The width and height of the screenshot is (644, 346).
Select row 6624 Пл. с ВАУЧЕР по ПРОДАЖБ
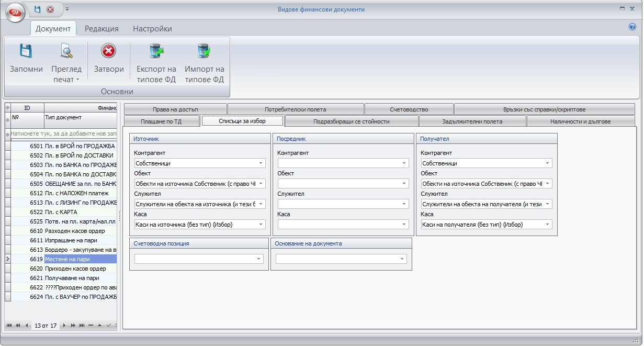point(63,297)
